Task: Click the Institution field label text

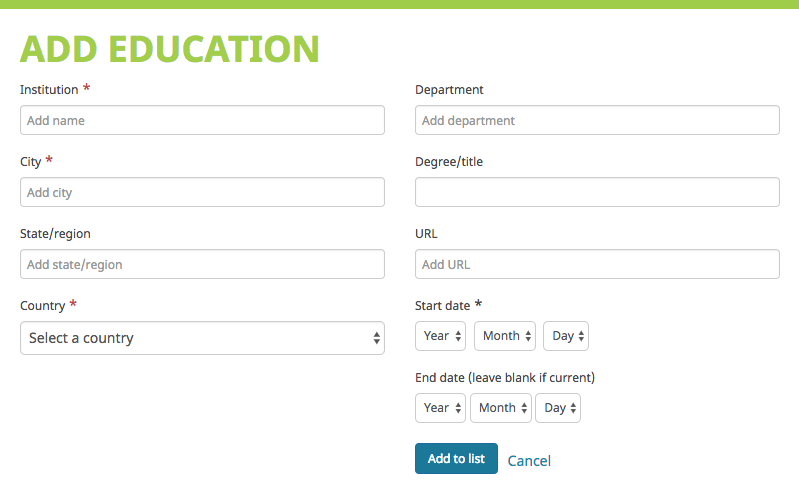Action: pos(49,90)
